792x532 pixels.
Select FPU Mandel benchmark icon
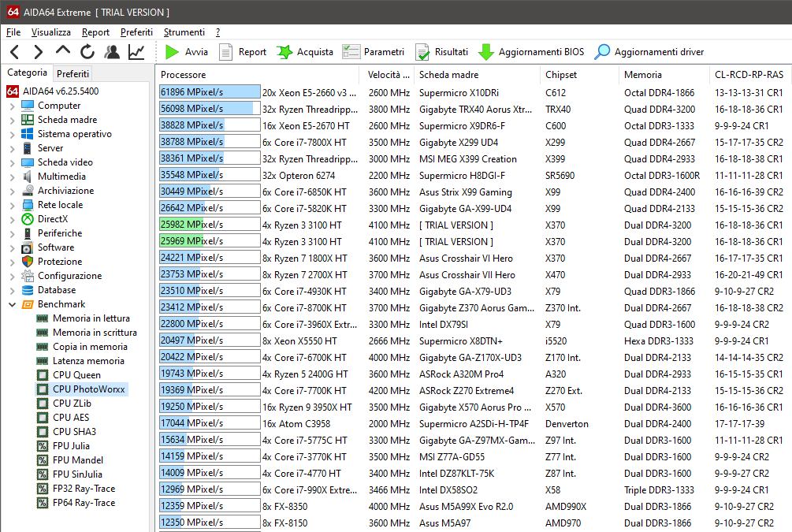[43, 459]
